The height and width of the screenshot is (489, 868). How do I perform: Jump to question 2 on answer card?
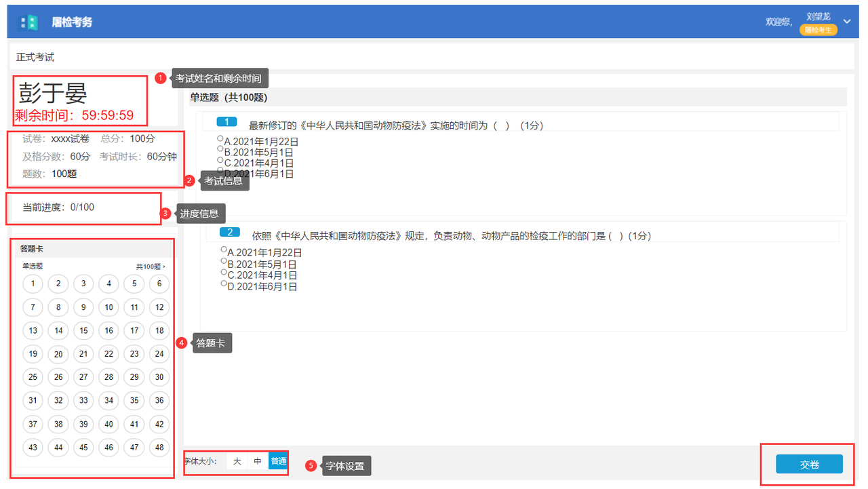tap(58, 284)
